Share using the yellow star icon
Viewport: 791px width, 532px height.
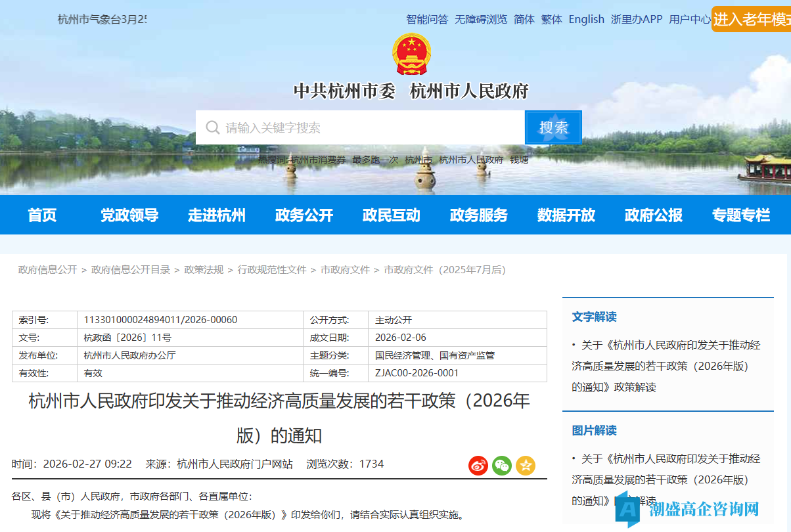524,465
